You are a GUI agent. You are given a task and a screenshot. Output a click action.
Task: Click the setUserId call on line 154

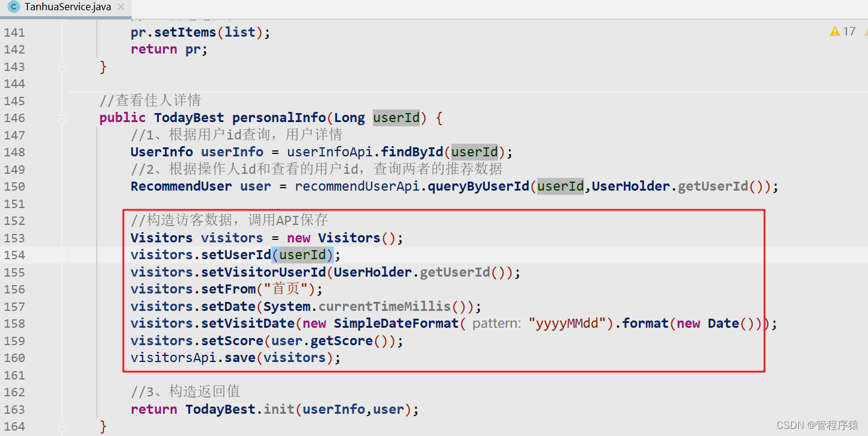pyautogui.click(x=236, y=255)
